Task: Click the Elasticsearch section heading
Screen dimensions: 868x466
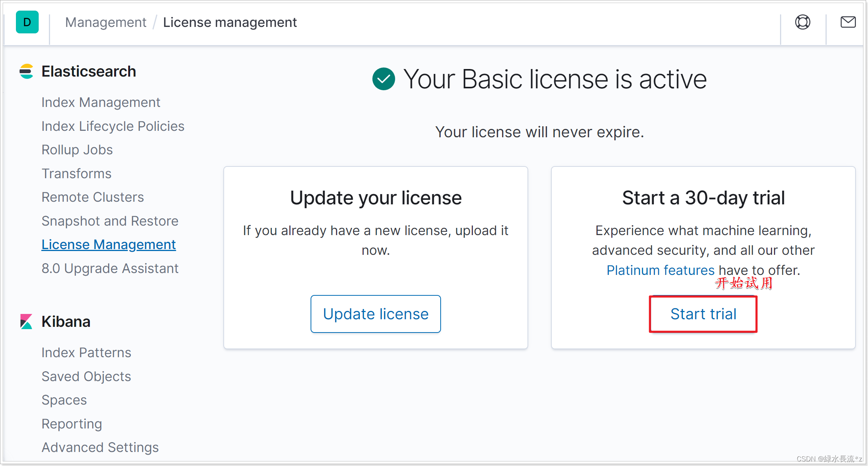Action: (89, 71)
